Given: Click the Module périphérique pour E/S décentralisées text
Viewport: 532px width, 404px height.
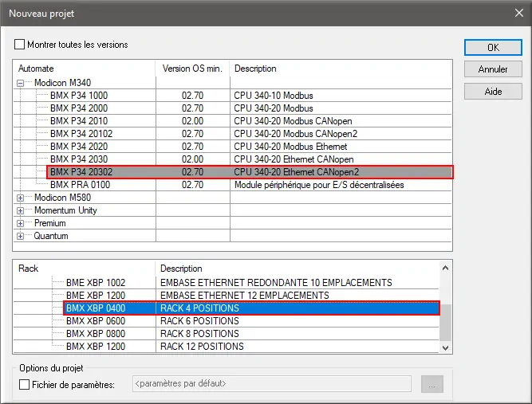Looking at the screenshot, I should [319, 185].
